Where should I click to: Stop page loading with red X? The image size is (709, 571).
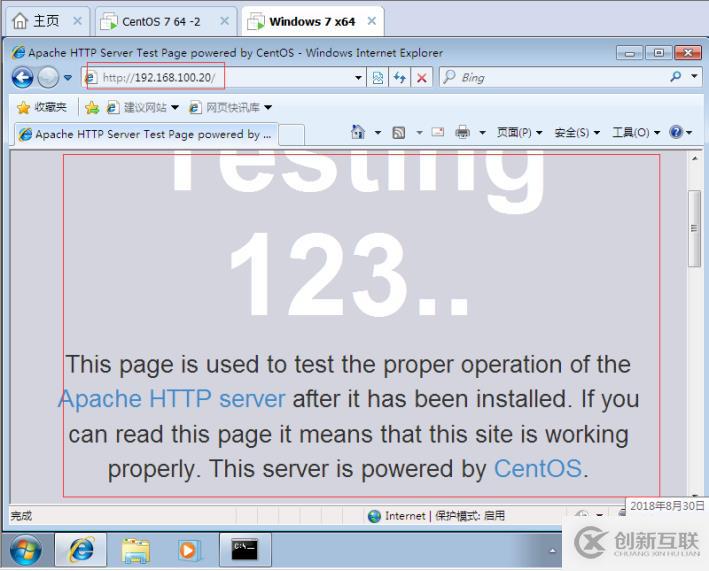[422, 78]
